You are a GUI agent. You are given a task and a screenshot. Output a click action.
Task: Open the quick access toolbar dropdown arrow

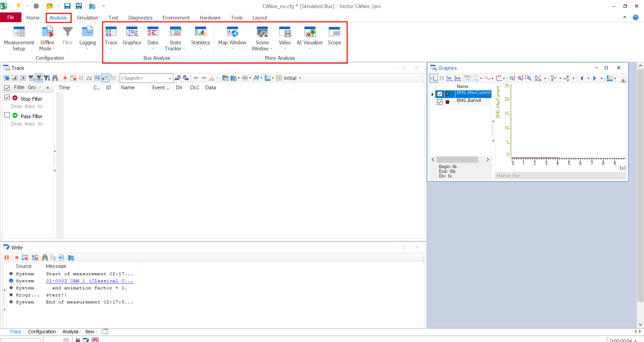point(104,6)
